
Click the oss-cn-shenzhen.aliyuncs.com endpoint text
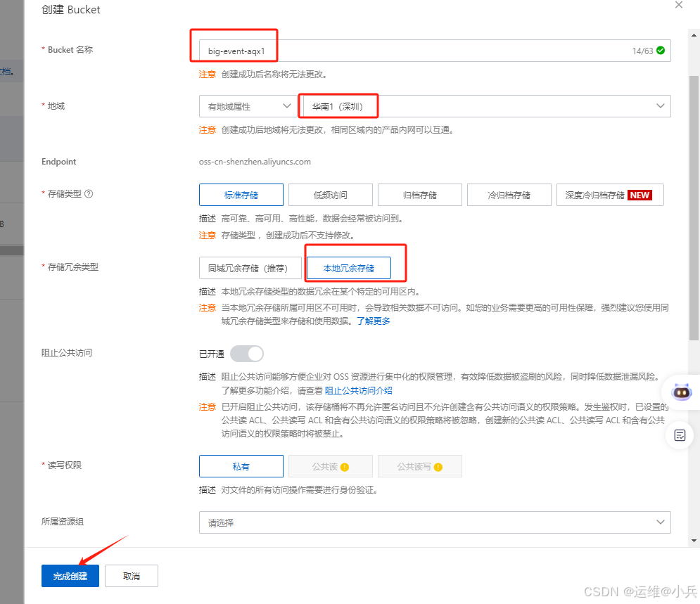pos(255,162)
